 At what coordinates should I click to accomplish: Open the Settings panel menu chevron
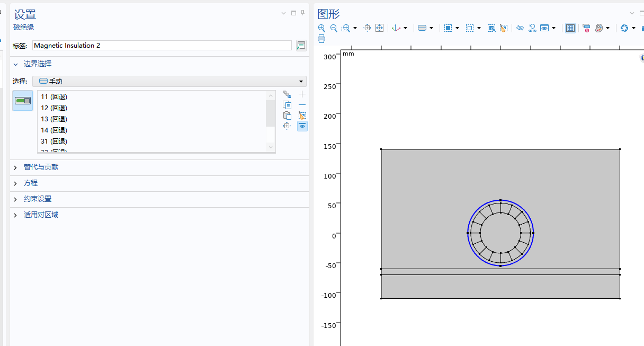pos(283,13)
